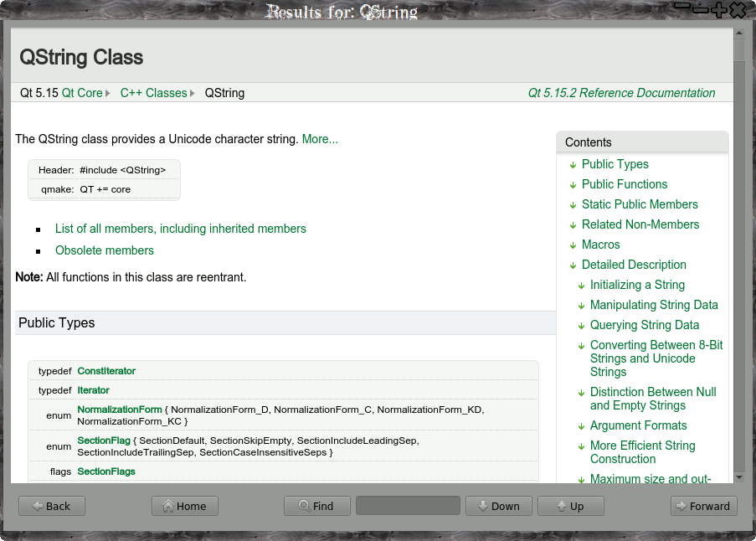Click down-arrow icon beside Static Public Members
The image size is (756, 541).
573,205
